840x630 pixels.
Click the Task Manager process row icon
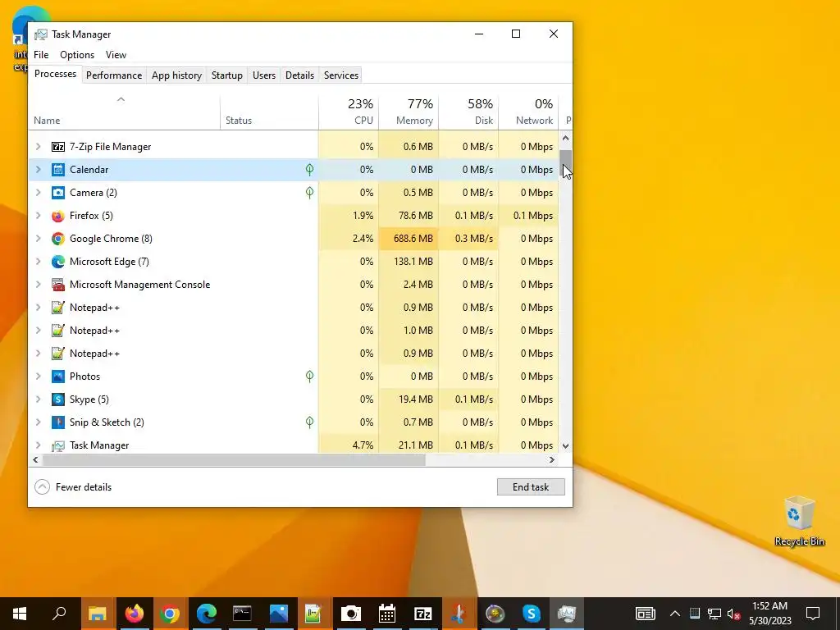[58, 445]
